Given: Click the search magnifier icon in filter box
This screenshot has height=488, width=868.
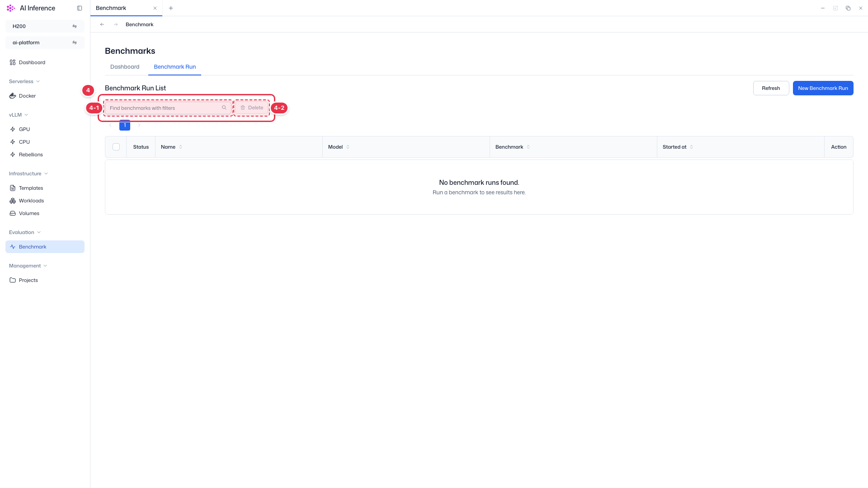Looking at the screenshot, I should 224,108.
